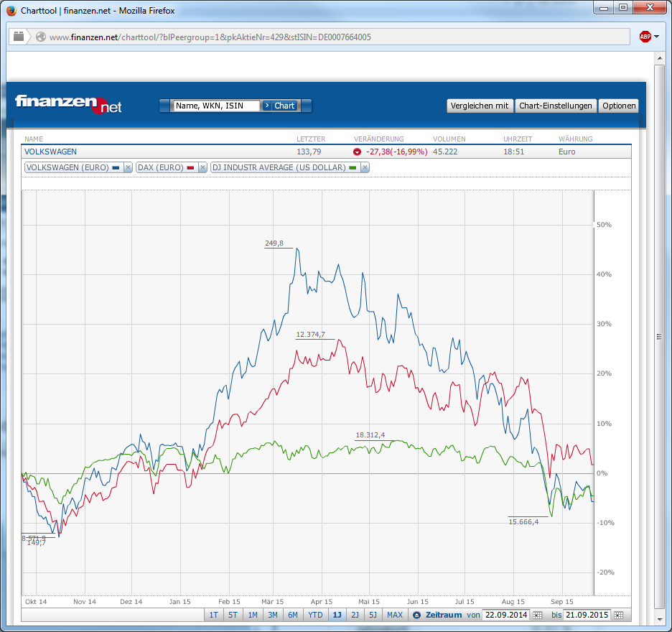Image resolution: width=672 pixels, height=632 pixels.
Task: Click the Chart search button
Action: [280, 106]
